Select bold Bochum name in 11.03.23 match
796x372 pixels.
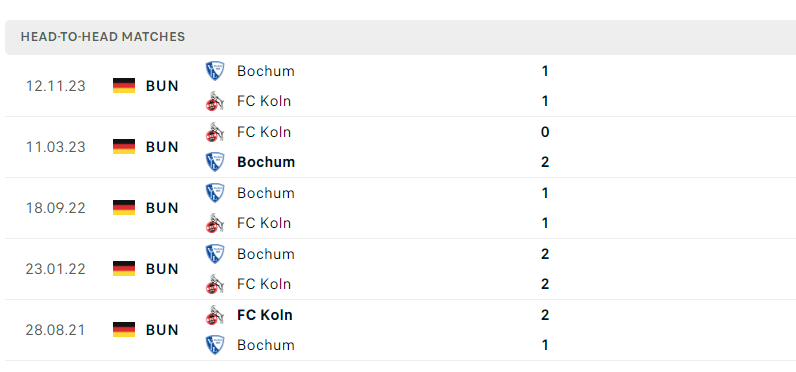coord(266,162)
